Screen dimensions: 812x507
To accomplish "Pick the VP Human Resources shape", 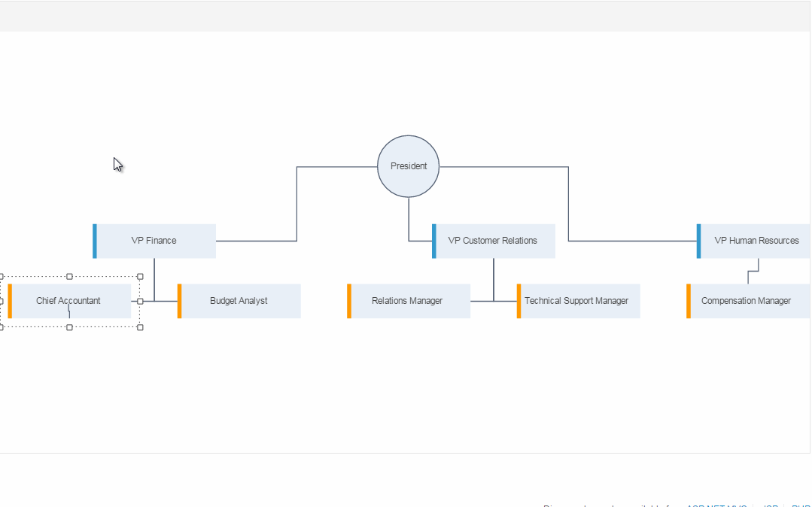I will [x=756, y=241].
